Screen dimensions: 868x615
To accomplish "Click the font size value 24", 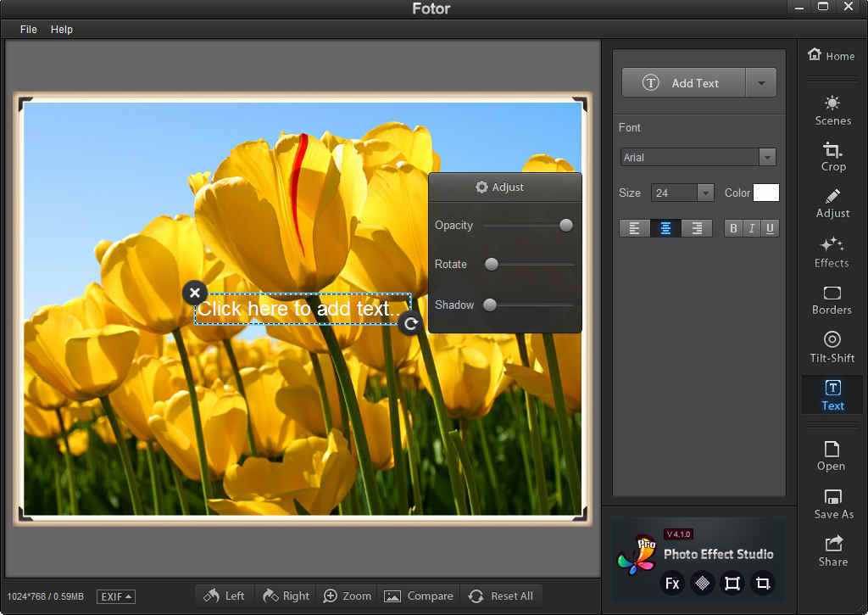I will pyautogui.click(x=674, y=193).
